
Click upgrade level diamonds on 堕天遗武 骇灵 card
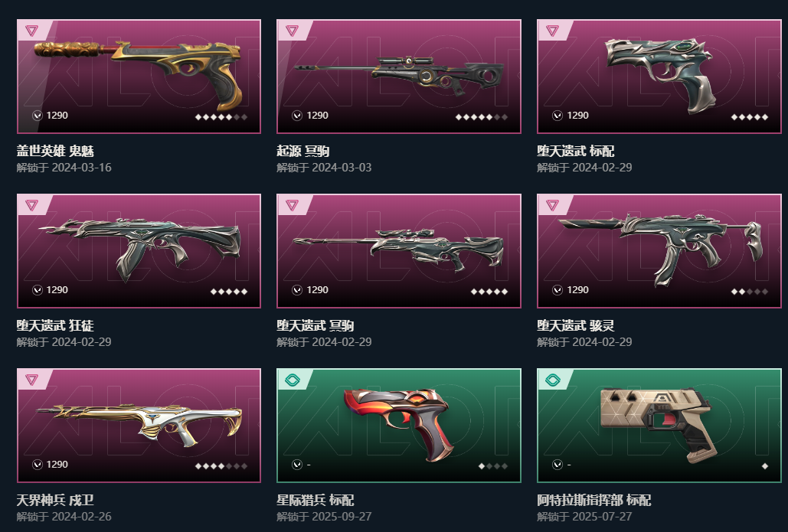coord(749,292)
